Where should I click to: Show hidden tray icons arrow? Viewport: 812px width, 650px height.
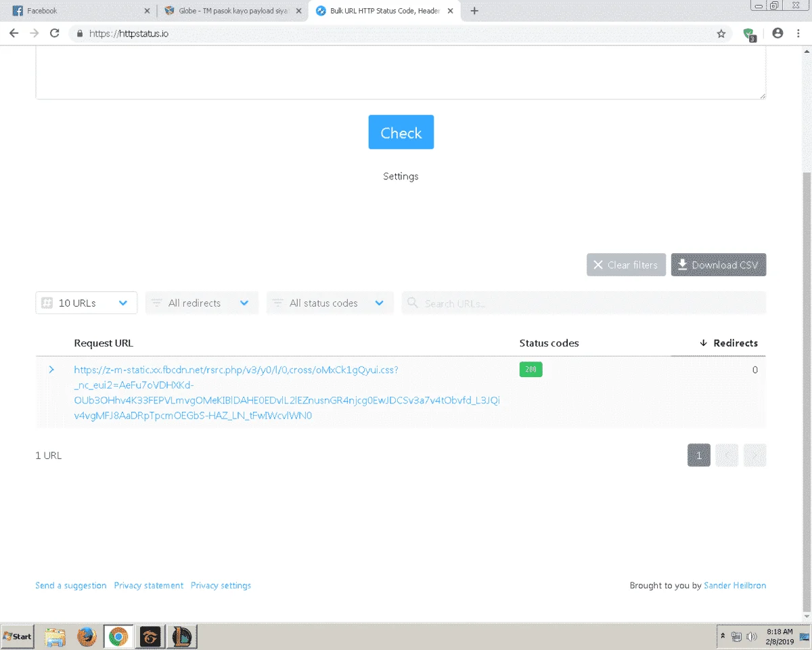click(x=723, y=636)
